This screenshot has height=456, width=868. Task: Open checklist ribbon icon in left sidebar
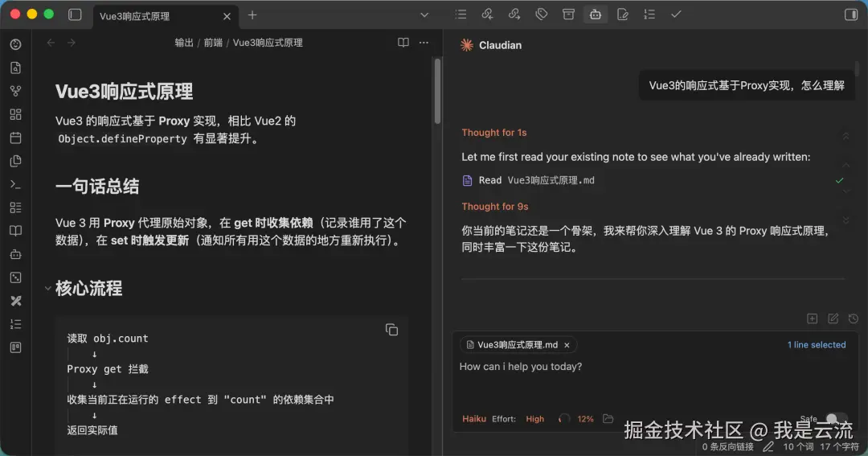pyautogui.click(x=15, y=207)
